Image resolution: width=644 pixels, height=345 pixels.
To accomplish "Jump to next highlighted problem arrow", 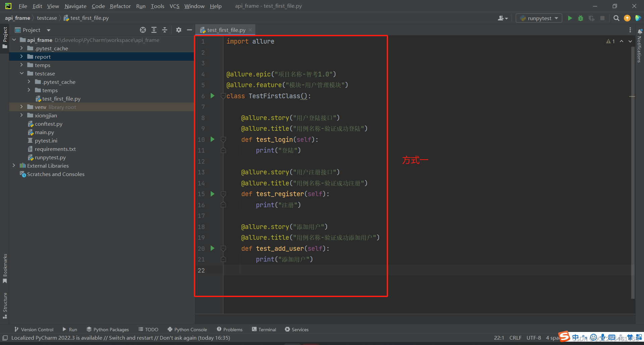I will pyautogui.click(x=630, y=41).
